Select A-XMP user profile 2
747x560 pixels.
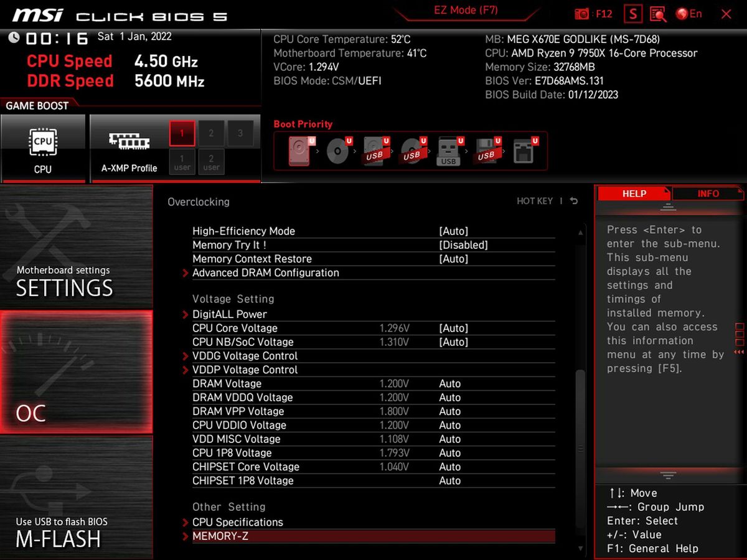click(211, 162)
